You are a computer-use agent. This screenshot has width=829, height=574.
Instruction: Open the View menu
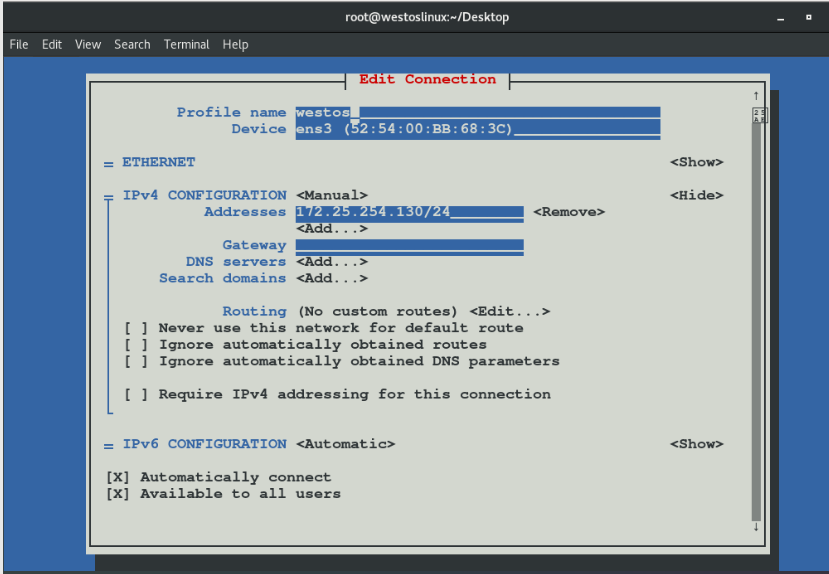(x=88, y=44)
